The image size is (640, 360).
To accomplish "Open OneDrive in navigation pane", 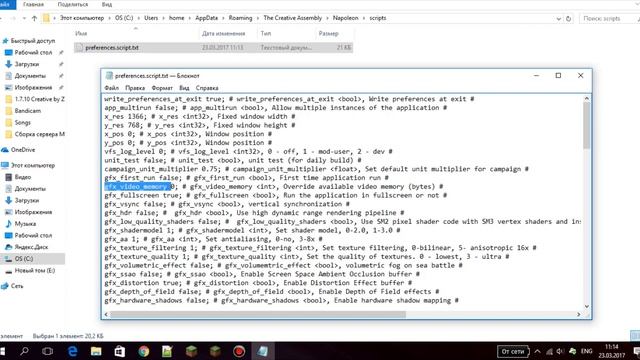I will click(x=23, y=150).
